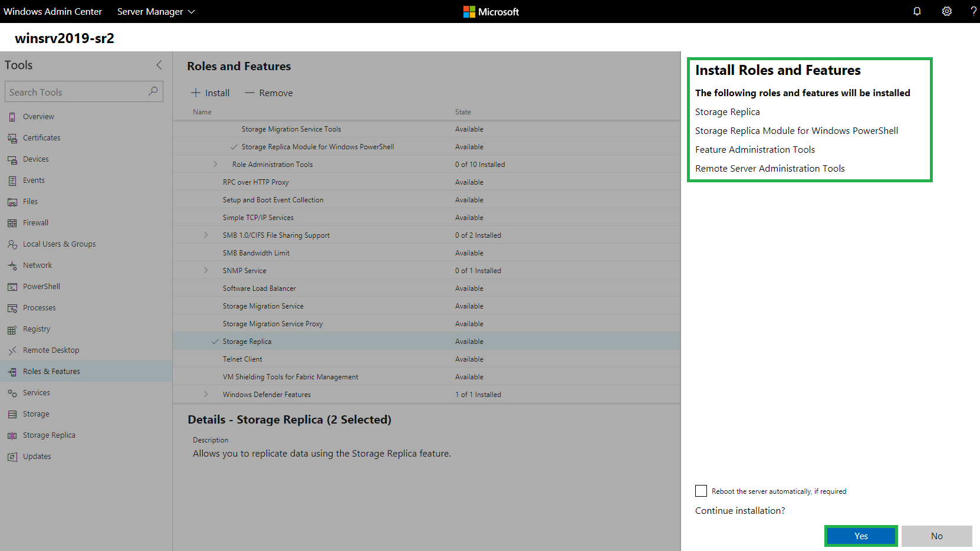Click the search magnifier icon in Search Tools
980x551 pixels.
click(153, 91)
